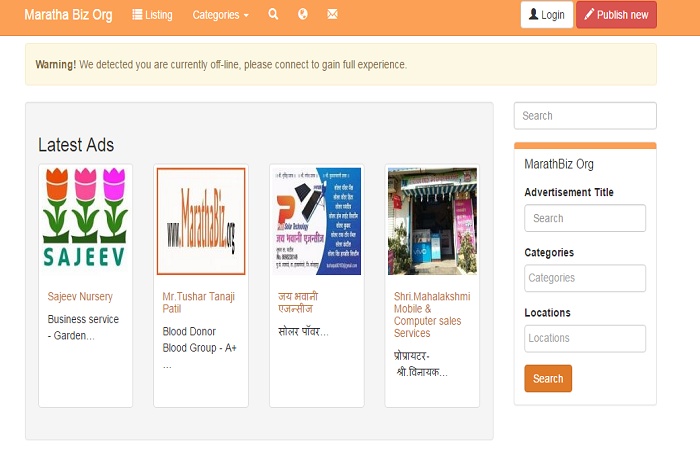Image resolution: width=700 pixels, height=455 pixels.
Task: Open the Locations field in sidebar
Action: 585,338
